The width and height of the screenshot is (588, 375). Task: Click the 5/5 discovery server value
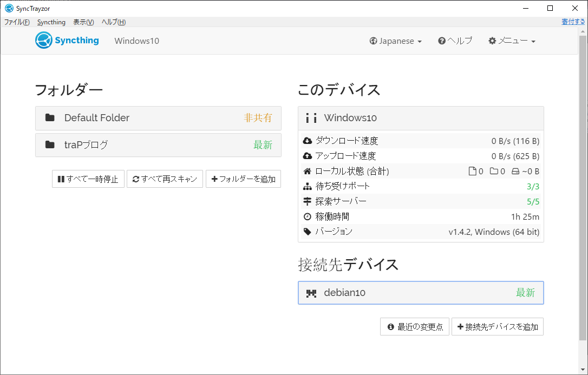[x=533, y=201]
